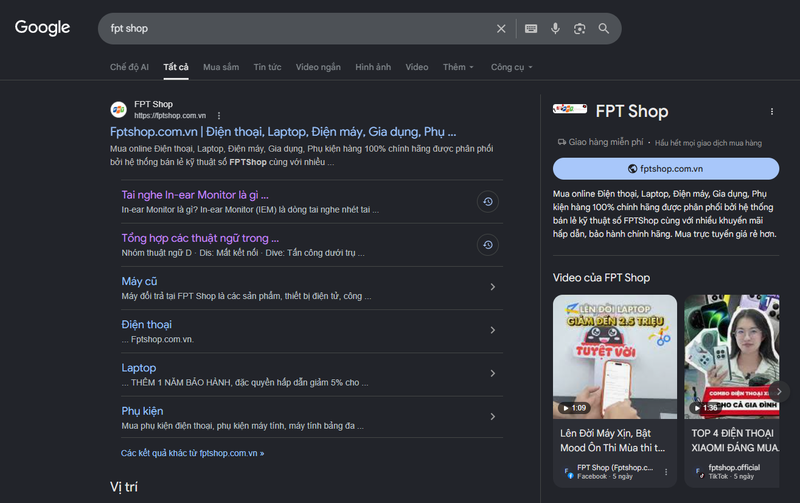Expand the Thêm dropdown
Viewport: 800px width, 503px height.
pos(458,67)
